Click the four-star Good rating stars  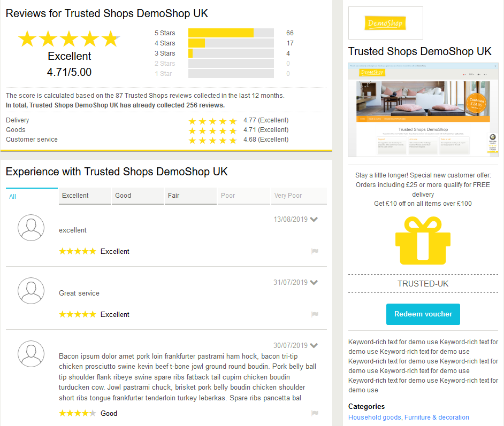coord(78,413)
